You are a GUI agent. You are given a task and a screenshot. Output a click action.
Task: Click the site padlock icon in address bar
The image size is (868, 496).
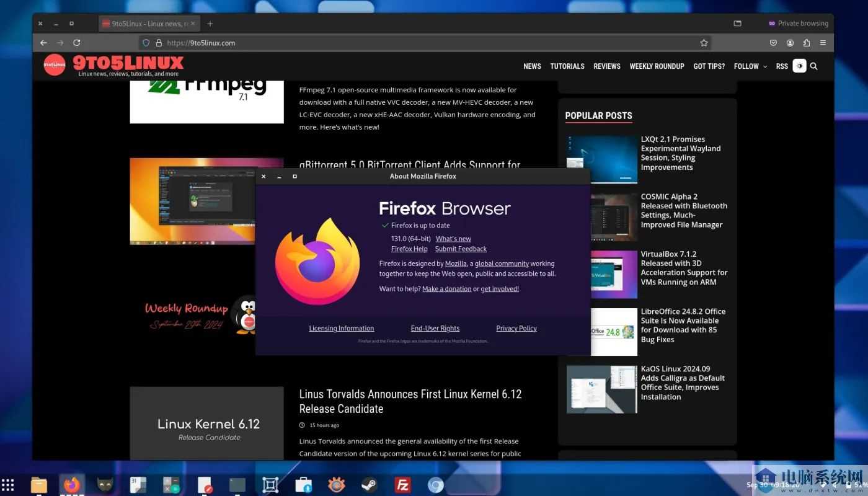159,43
